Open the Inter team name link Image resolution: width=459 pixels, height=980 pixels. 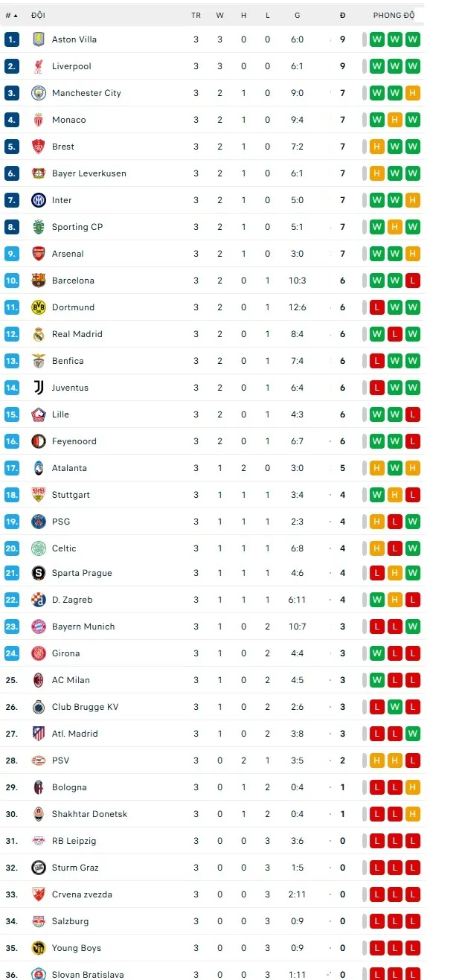click(62, 200)
